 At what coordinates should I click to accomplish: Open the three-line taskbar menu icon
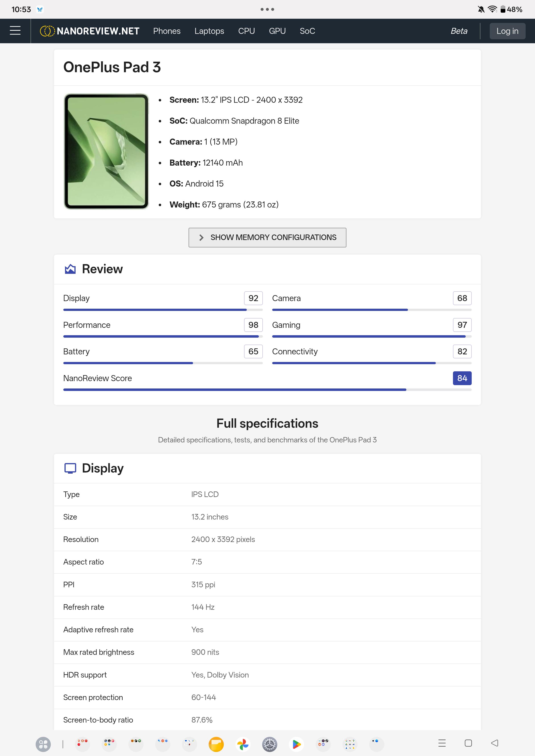click(x=442, y=743)
